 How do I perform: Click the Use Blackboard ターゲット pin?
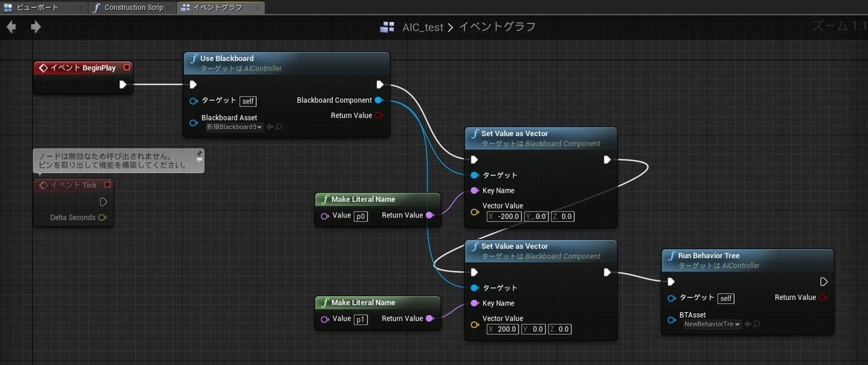(193, 101)
